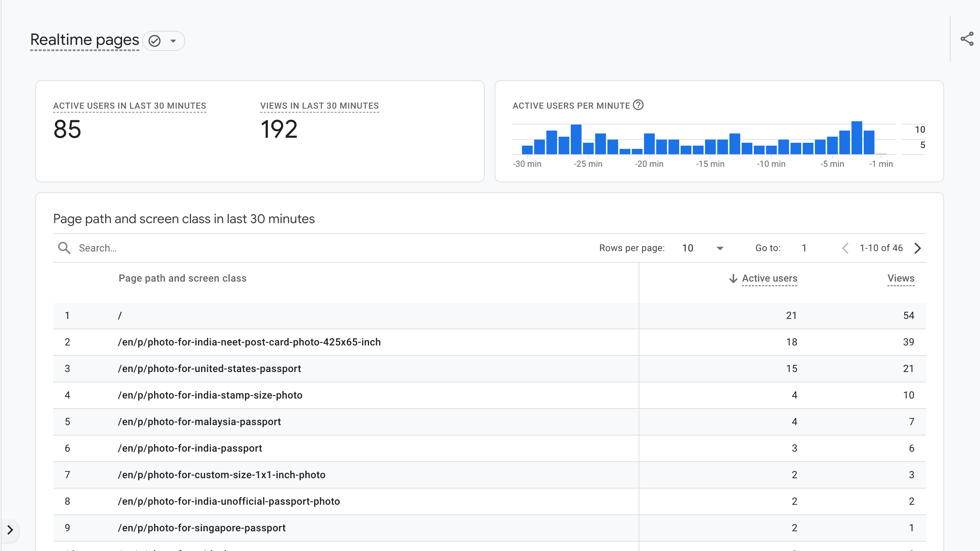Click the united-states-passport page row
980x551 pixels.
(x=209, y=368)
